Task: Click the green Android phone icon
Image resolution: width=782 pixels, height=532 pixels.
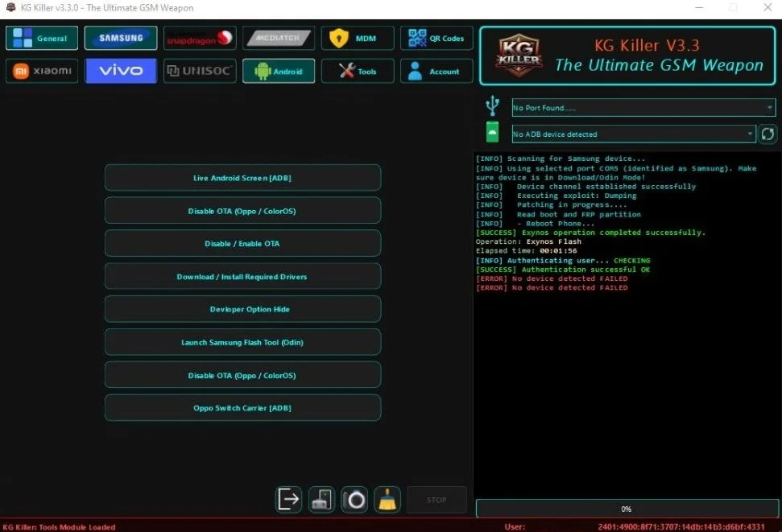Action: point(492,132)
